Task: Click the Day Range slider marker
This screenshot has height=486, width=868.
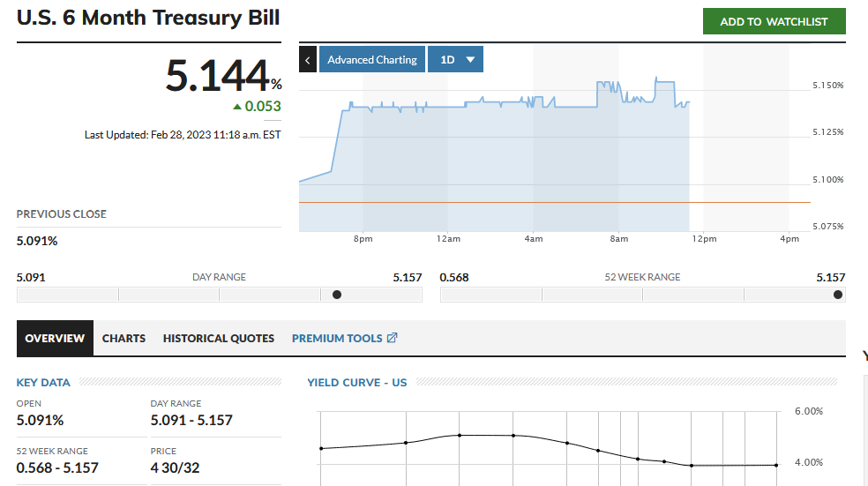Action: 337,295
